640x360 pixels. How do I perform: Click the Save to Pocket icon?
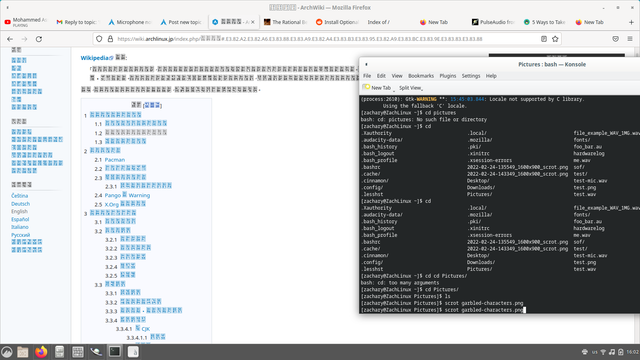616,39
